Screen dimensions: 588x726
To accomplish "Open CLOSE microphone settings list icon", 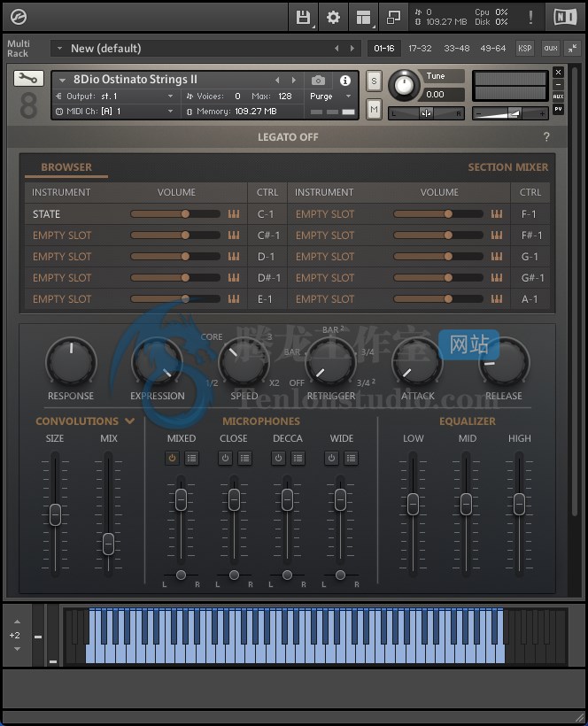I will (245, 459).
